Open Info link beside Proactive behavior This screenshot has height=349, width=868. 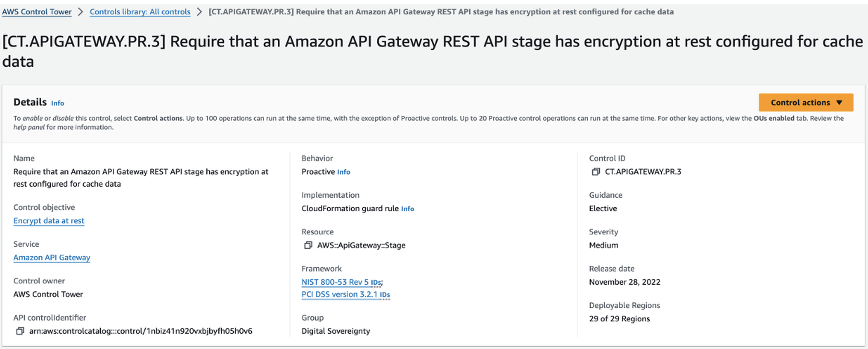pyautogui.click(x=343, y=172)
